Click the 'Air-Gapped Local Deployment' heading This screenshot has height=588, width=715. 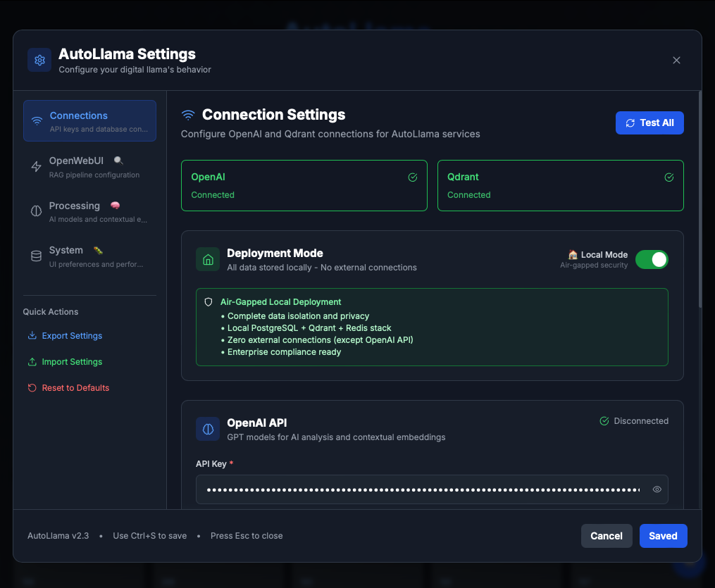[280, 302]
